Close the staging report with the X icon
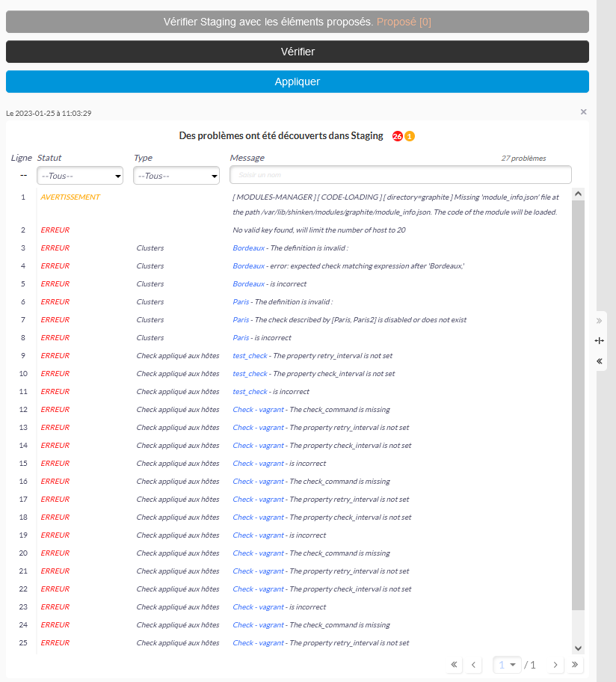The width and height of the screenshot is (616, 682). click(583, 112)
